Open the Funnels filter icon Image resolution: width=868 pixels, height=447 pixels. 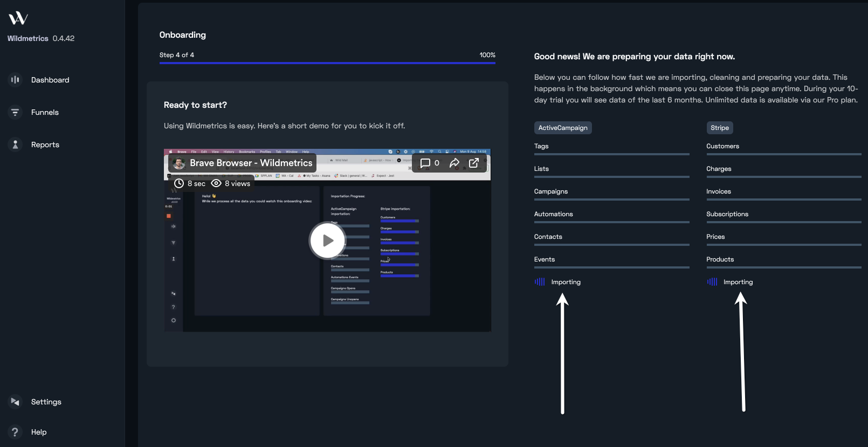(x=15, y=112)
